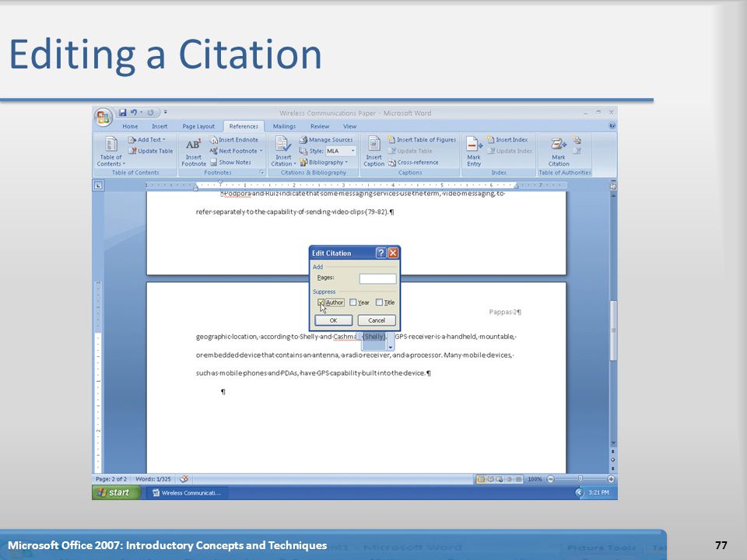747x560 pixels.
Task: Switch to Print Layout view
Action: (481, 479)
